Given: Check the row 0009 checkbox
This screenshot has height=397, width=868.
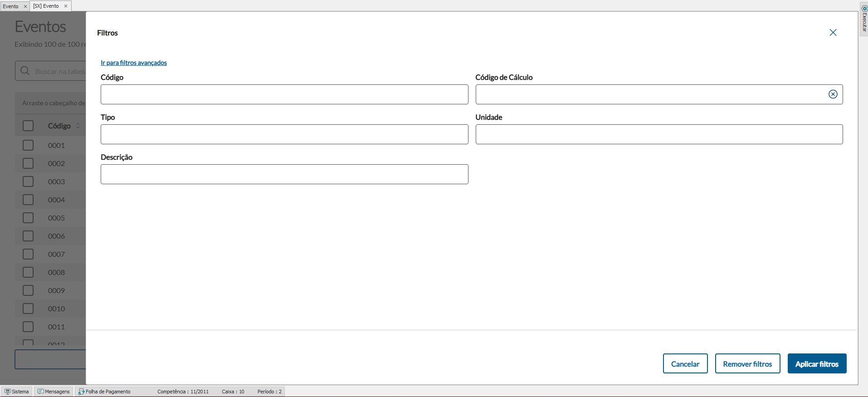Looking at the screenshot, I should [x=28, y=290].
